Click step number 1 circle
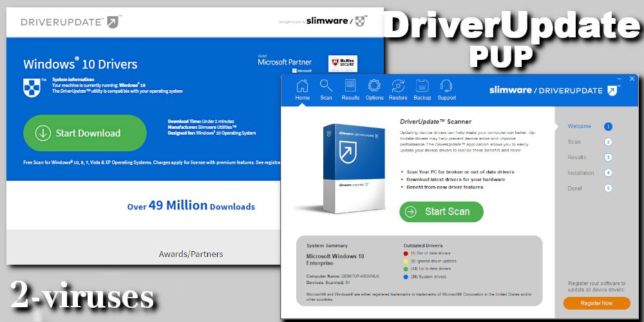644x322 pixels. 609,126
